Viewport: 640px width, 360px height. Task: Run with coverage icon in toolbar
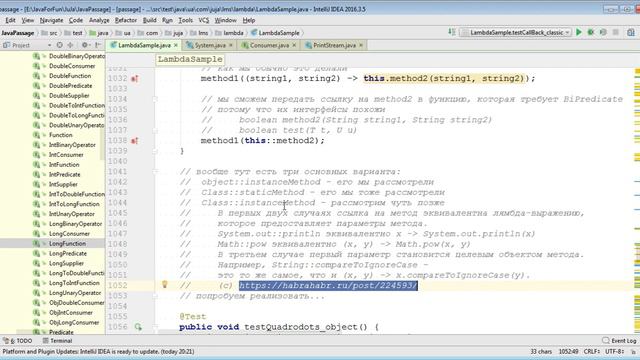pos(603,32)
